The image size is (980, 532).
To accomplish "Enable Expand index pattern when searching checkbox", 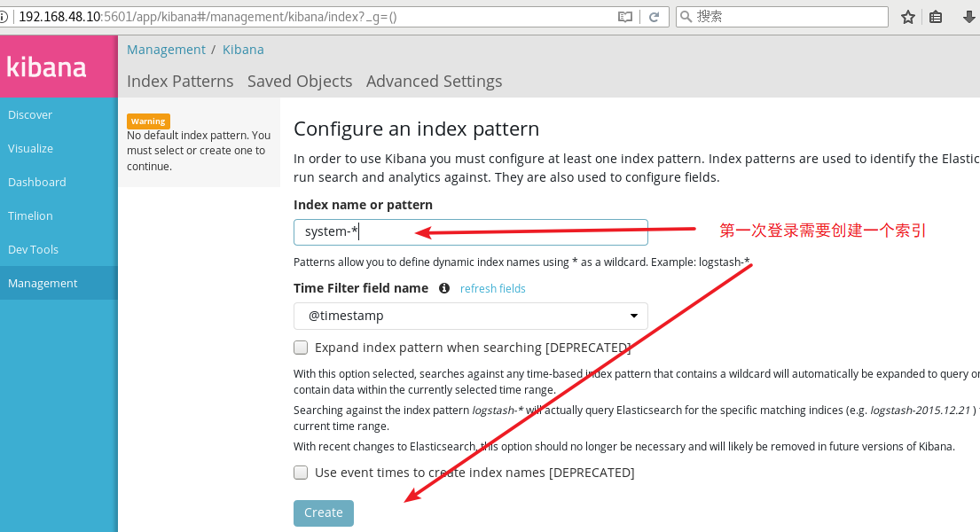I will coord(301,348).
